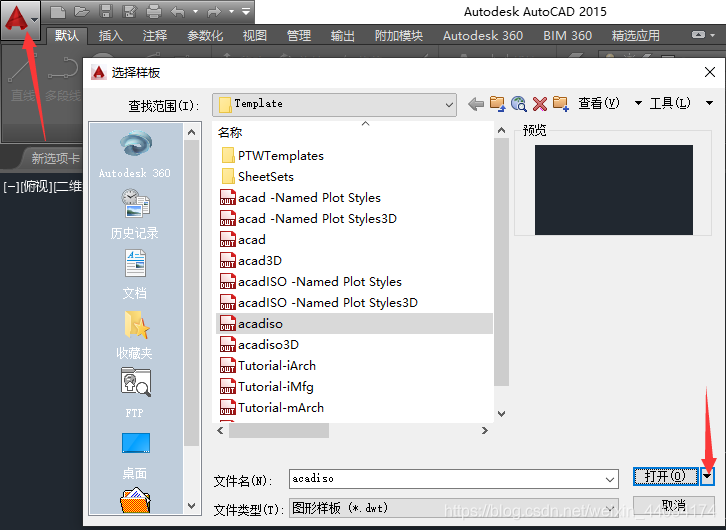Select the 视图 ribbon tab
The image size is (726, 530).
click(255, 36)
